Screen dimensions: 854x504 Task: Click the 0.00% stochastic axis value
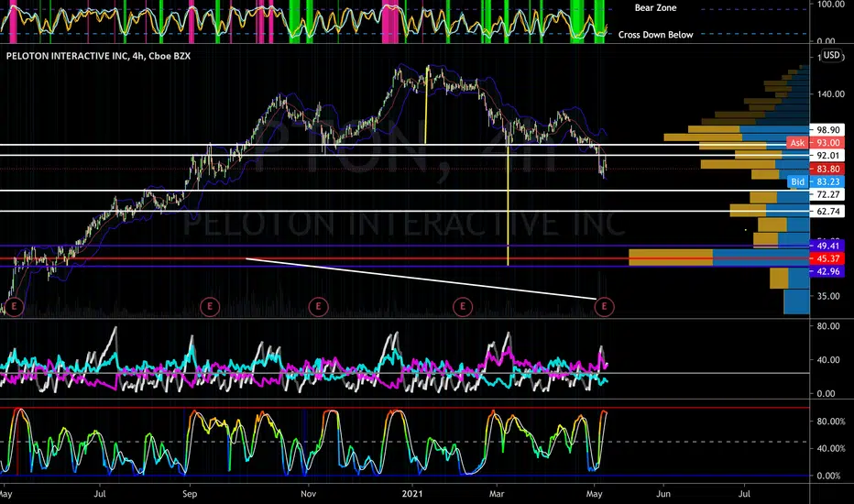click(830, 476)
